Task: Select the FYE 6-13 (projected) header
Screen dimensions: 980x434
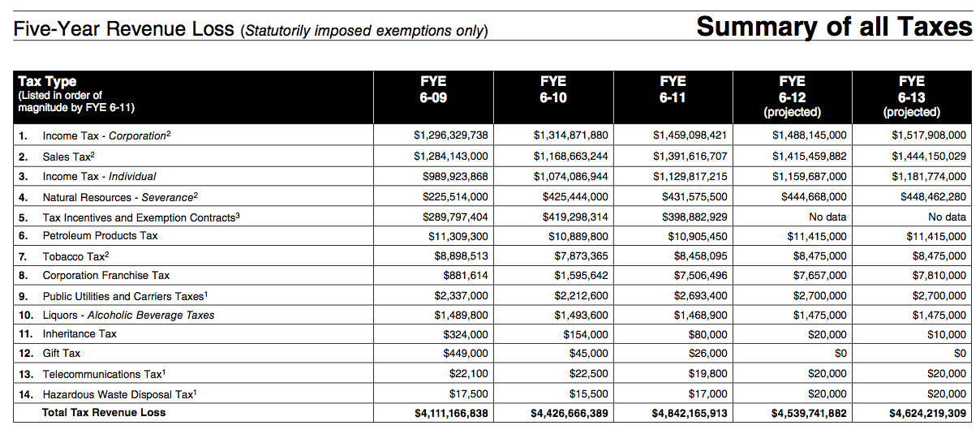Action: pos(912,96)
